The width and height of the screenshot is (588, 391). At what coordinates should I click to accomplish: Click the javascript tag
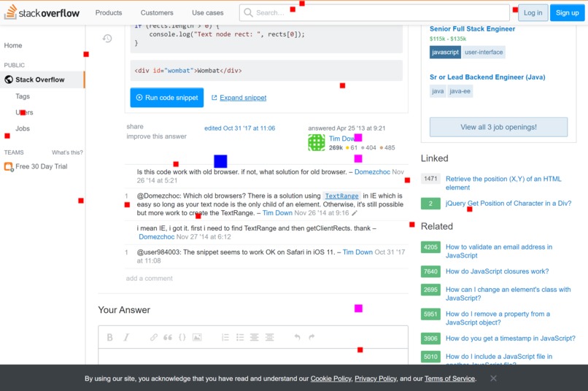coord(445,52)
